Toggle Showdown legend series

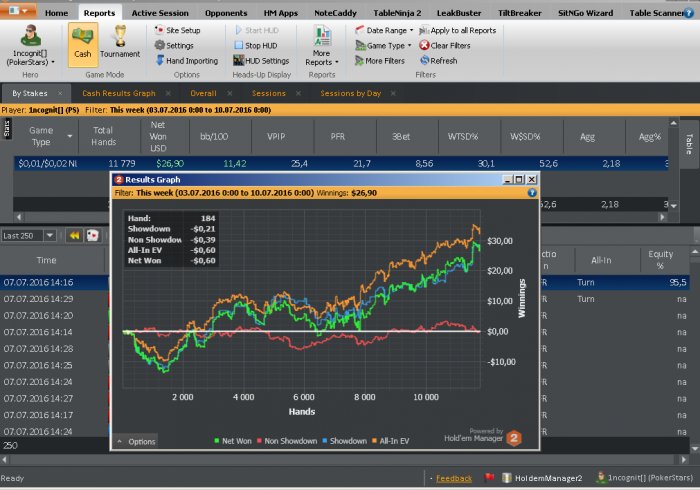click(x=344, y=441)
